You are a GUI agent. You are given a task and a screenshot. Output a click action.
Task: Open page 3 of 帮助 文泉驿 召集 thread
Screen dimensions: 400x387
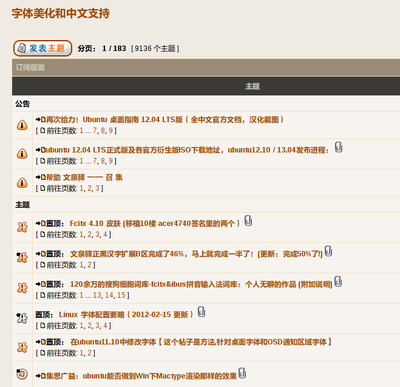97,189
